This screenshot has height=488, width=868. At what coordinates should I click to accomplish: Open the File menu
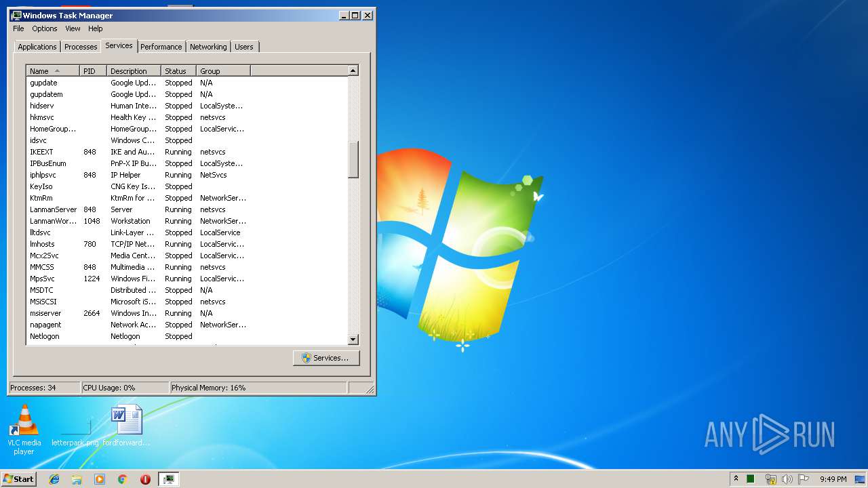click(x=18, y=28)
